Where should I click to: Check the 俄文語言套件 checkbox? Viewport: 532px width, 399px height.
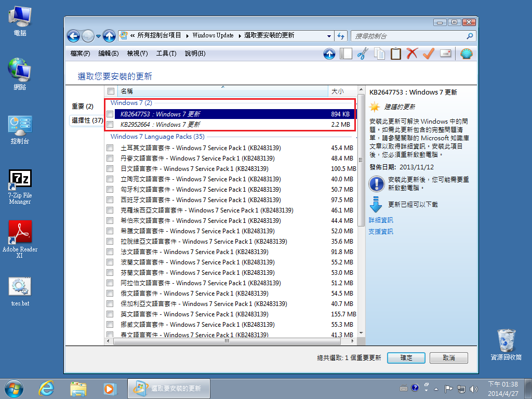pos(110,294)
